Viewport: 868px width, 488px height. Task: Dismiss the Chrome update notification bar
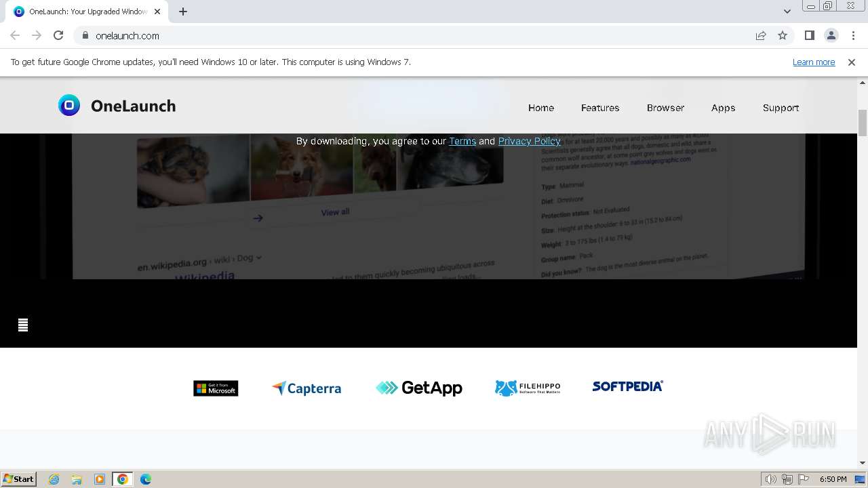852,62
